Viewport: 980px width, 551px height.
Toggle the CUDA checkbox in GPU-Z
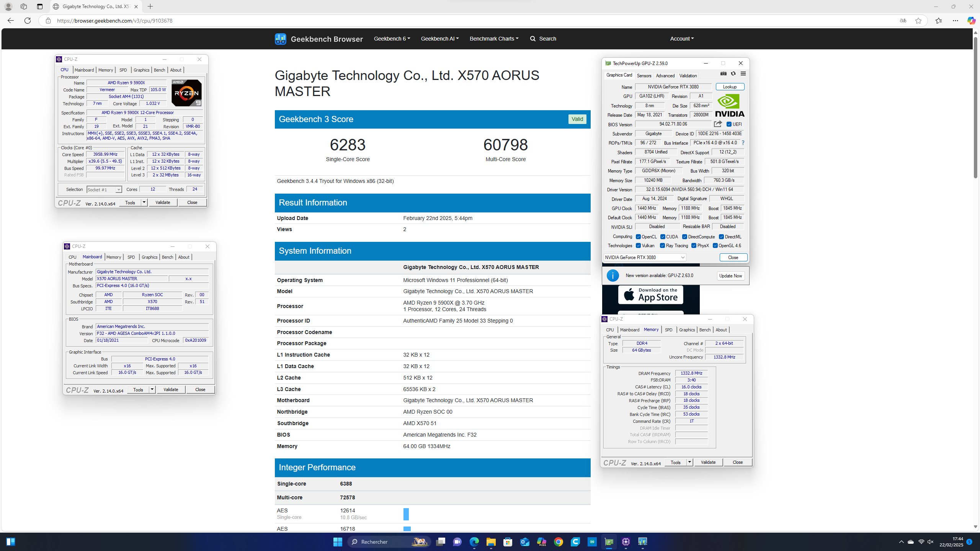coord(663,237)
